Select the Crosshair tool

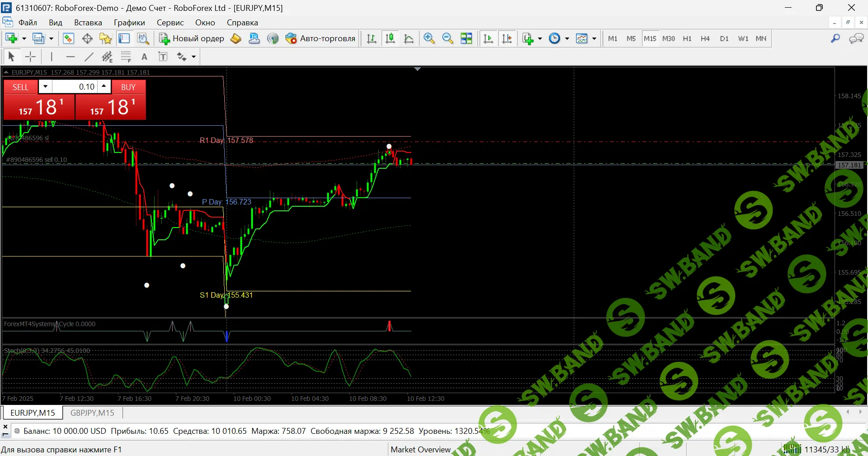click(30, 57)
